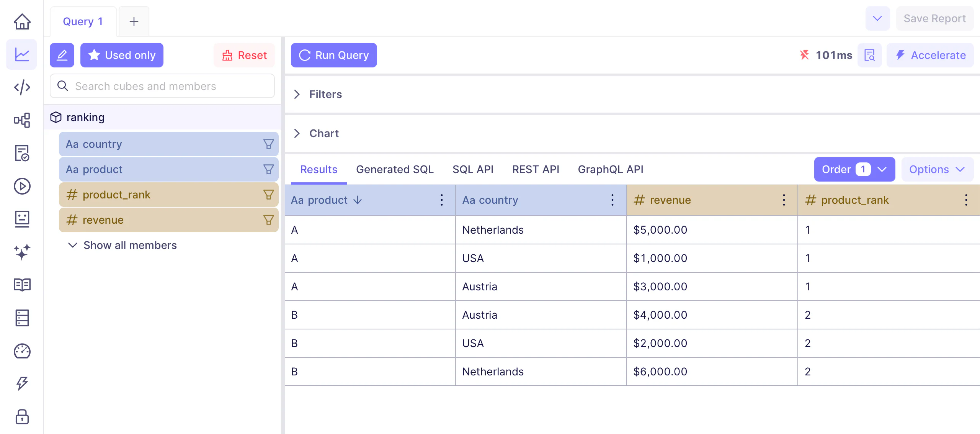Image resolution: width=980 pixels, height=434 pixels.
Task: Switch to GraphQL API tab
Action: click(x=610, y=169)
